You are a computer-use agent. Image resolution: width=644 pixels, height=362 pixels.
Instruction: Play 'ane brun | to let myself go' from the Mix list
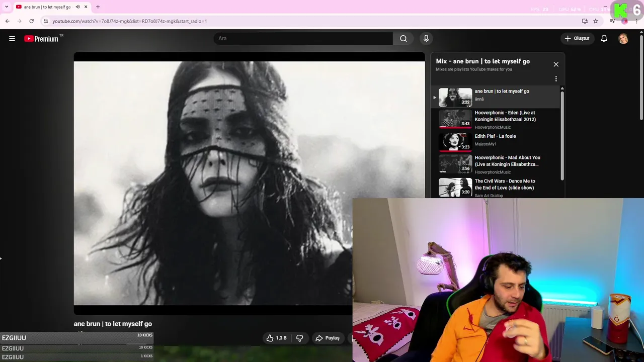[496, 97]
